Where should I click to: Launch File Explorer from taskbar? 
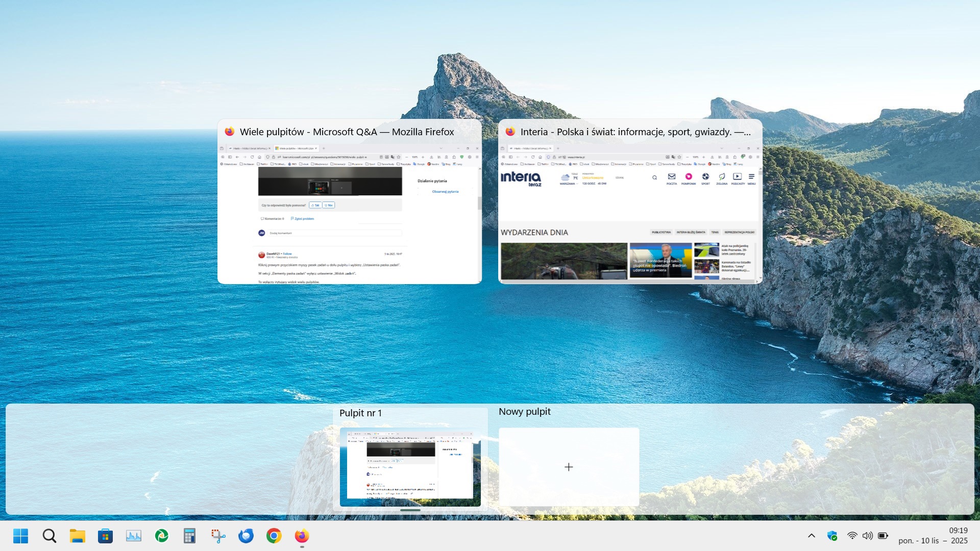(78, 536)
